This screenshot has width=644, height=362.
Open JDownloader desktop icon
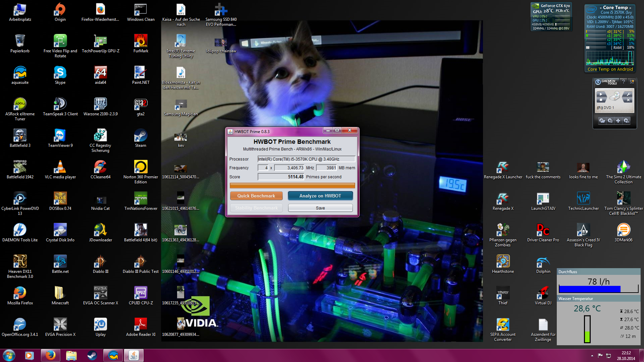tap(101, 233)
